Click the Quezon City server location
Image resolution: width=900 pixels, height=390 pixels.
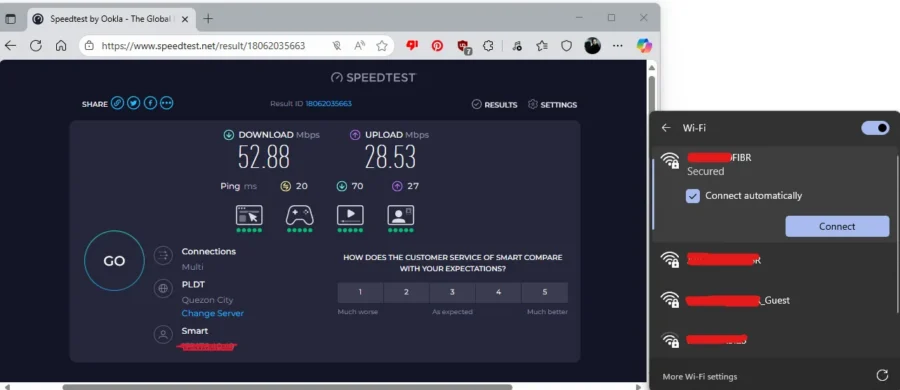pyautogui.click(x=207, y=300)
